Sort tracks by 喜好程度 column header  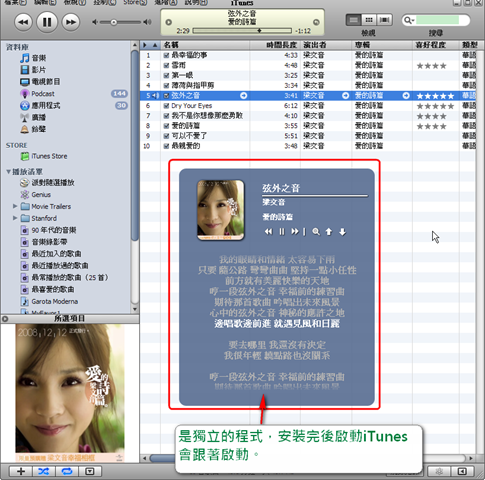[x=436, y=45]
